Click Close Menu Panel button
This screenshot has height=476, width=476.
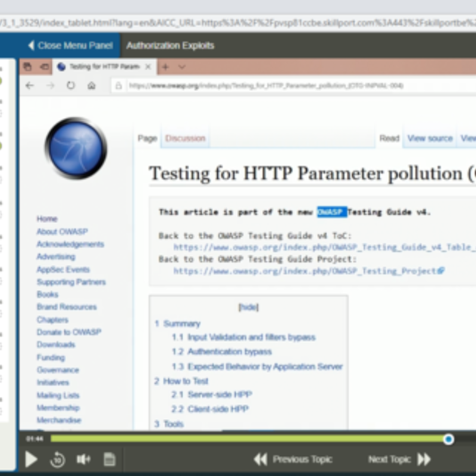tap(71, 46)
